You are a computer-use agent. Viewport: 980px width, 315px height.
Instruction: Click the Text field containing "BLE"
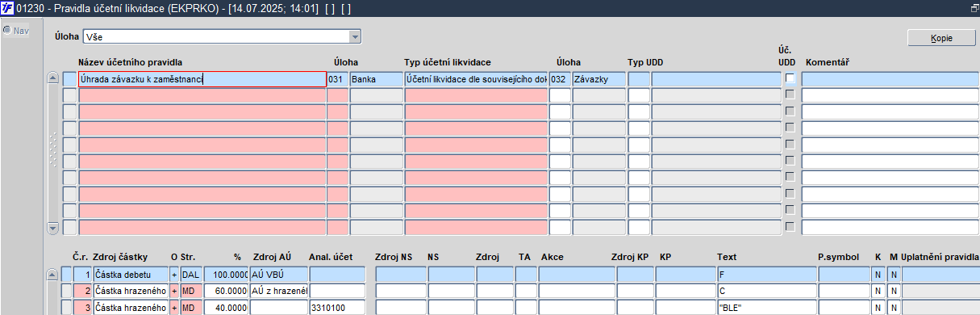tap(766, 307)
